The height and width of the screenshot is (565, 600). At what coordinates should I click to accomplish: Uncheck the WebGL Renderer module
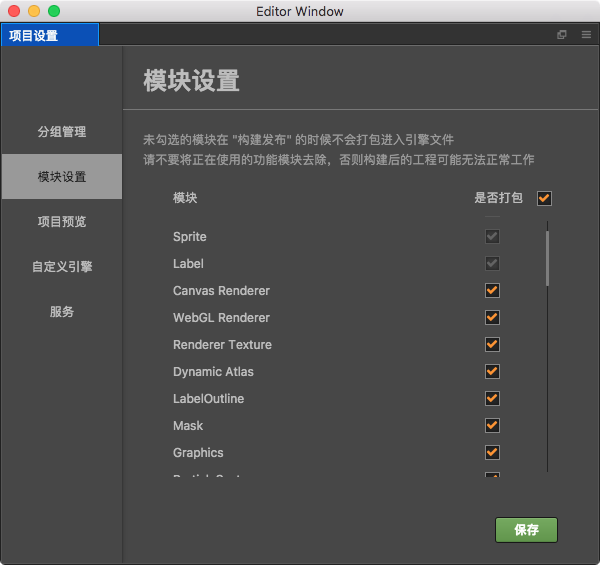click(x=492, y=318)
